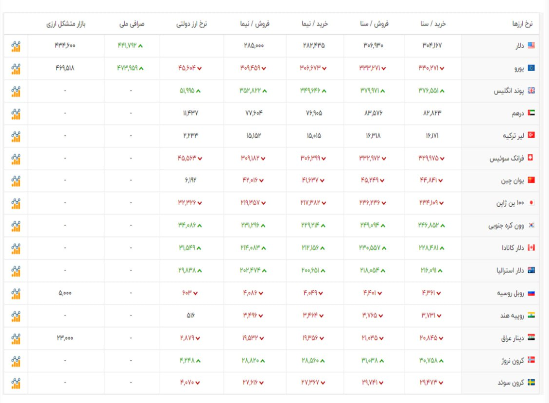Open the chart icon for the dirham row

pyautogui.click(x=16, y=113)
